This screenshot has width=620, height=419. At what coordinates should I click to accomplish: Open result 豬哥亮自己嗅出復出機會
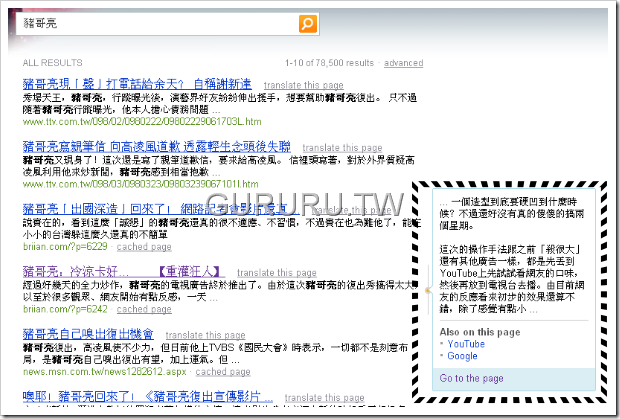point(88,334)
